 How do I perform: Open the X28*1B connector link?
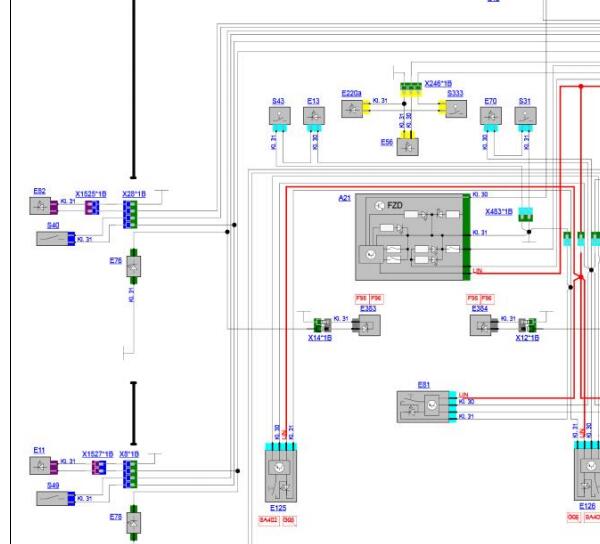(x=134, y=194)
